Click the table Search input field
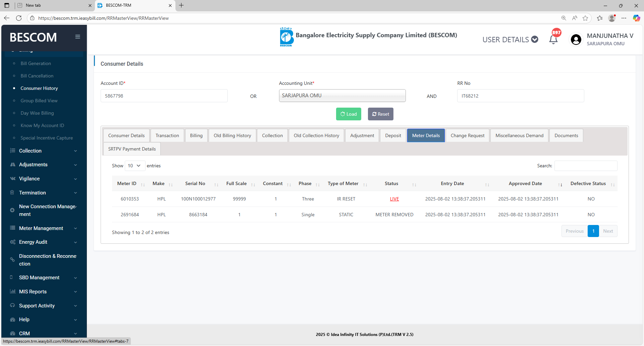 point(586,166)
